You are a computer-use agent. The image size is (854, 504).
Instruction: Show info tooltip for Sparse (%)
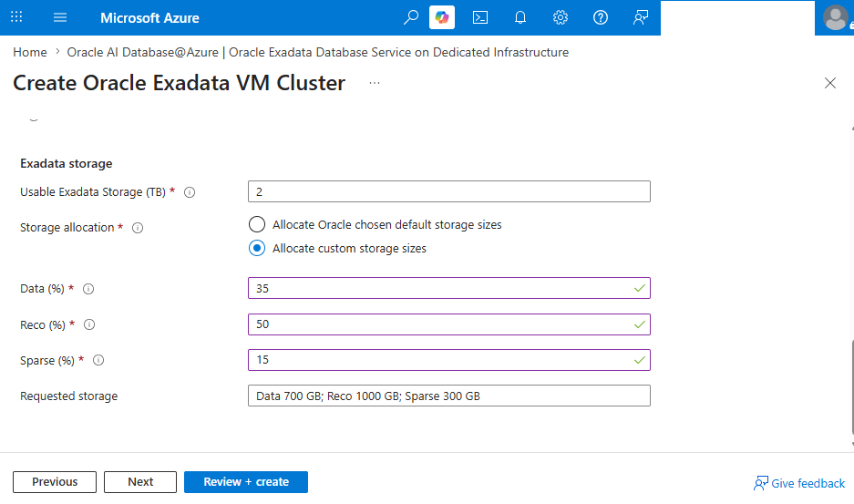tap(98, 360)
